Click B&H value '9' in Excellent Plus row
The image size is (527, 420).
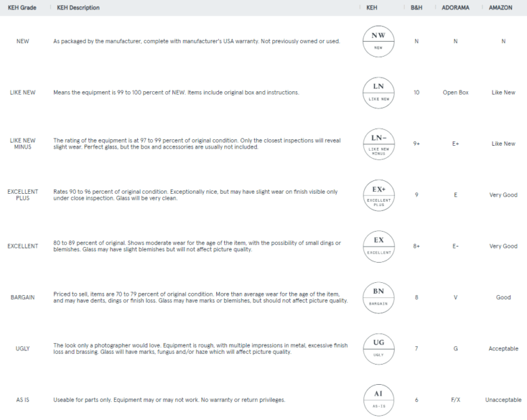(416, 195)
